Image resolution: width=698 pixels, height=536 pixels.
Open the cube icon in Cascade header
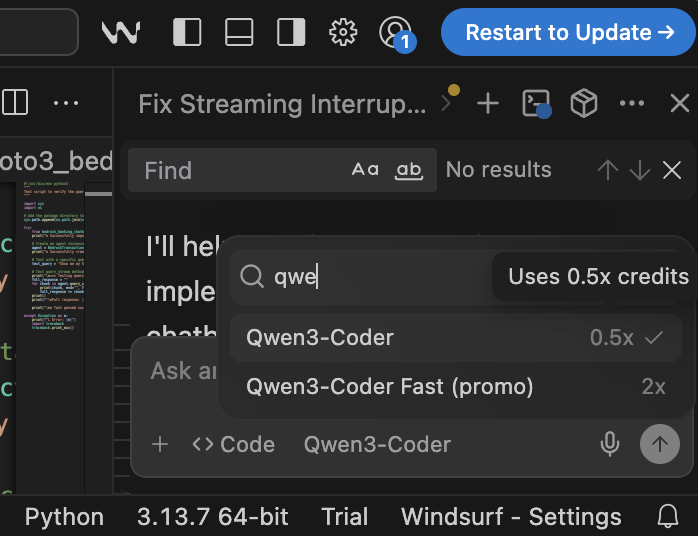pos(584,103)
